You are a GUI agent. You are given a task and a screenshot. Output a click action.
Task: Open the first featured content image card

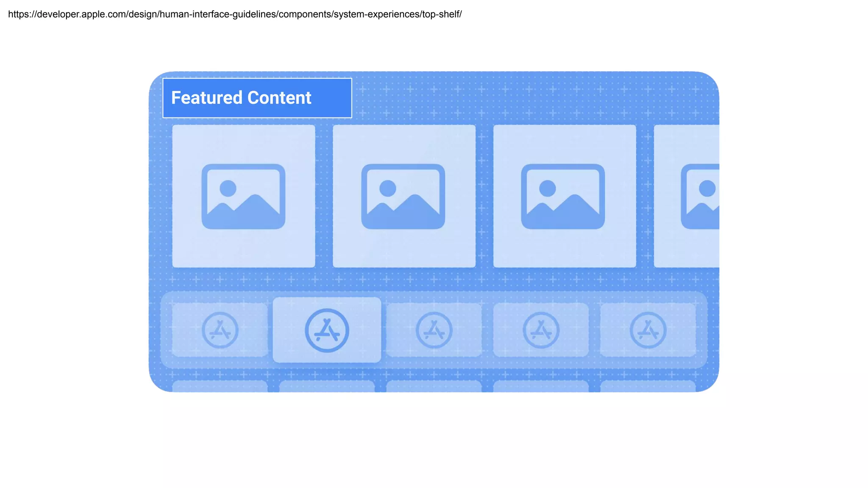click(244, 196)
